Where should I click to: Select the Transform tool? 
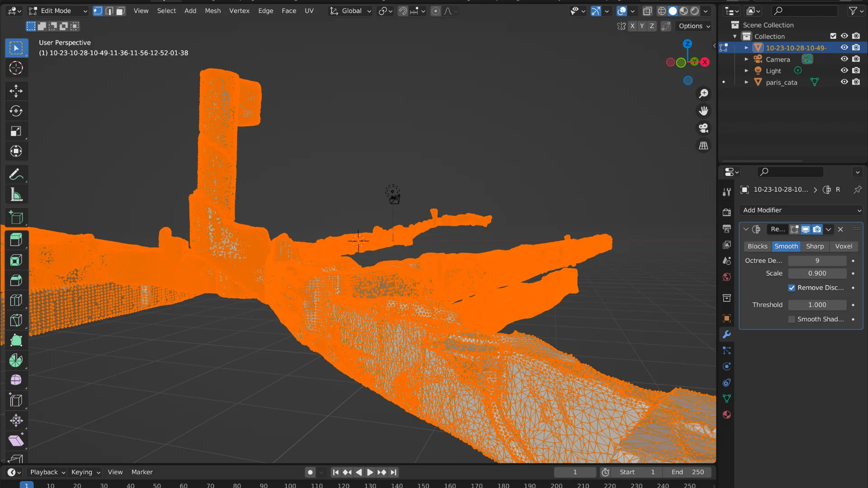click(16, 151)
